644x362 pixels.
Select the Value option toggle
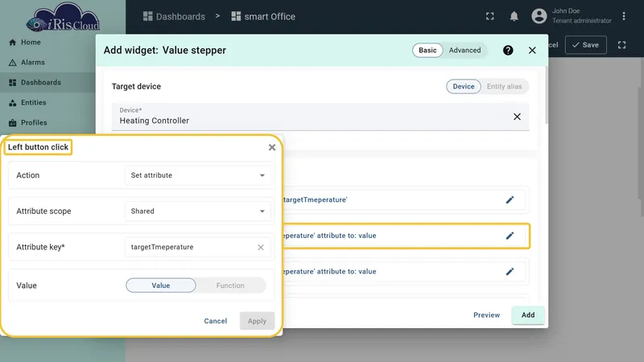pyautogui.click(x=160, y=286)
